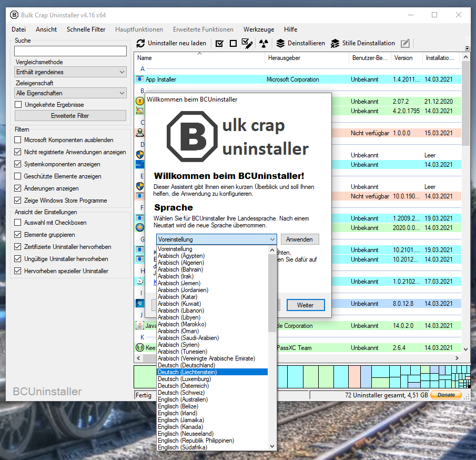Screen dimensions: 476x460
Task: Open the Vergleichsmethode dropdown
Action: [70, 72]
